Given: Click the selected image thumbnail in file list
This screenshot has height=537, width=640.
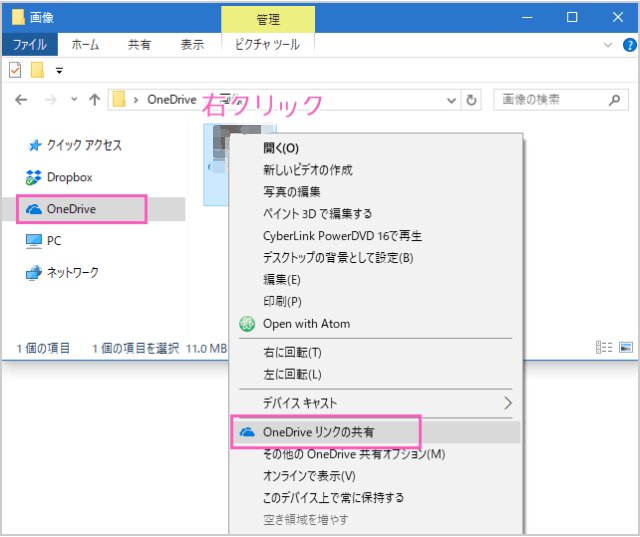Looking at the screenshot, I should click(x=216, y=164).
